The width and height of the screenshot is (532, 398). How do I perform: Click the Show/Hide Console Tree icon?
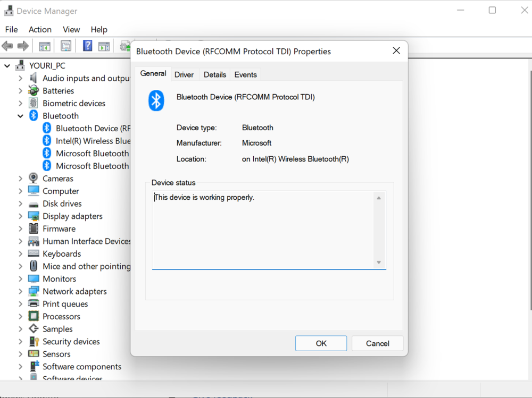[x=45, y=46]
